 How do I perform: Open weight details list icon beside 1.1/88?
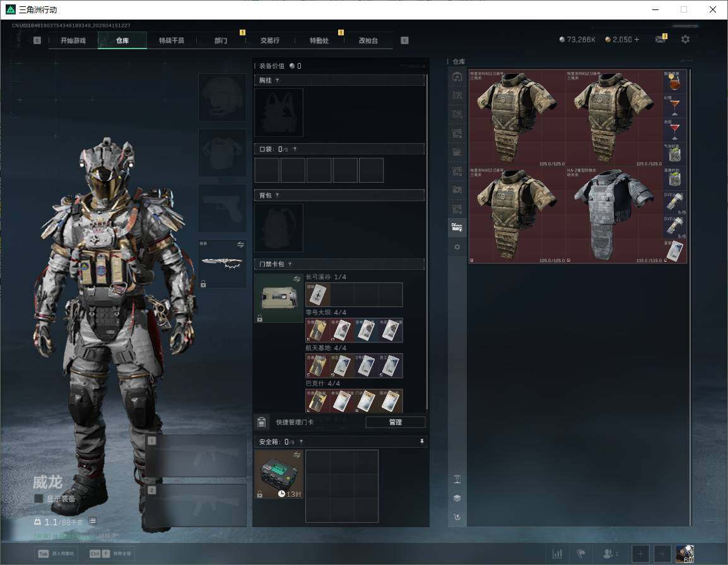[92, 521]
